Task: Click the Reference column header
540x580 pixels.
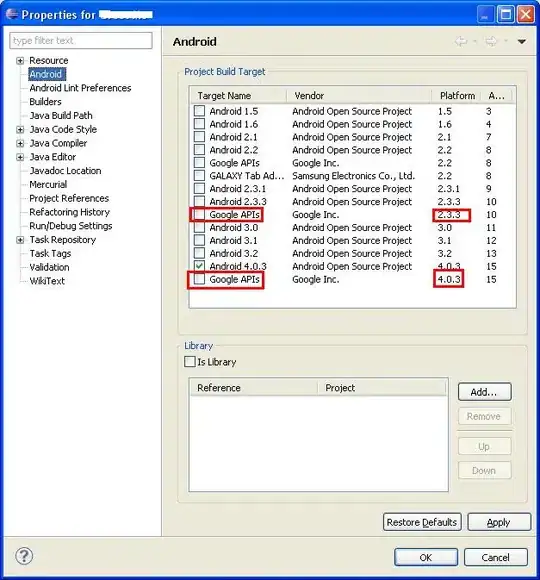Action: click(x=254, y=388)
